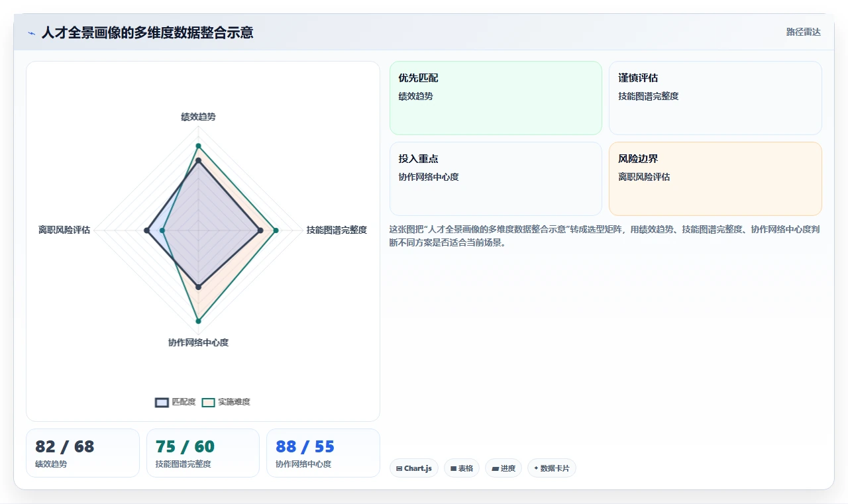
Task: Click the dark 匹配度 point on the 绩效趋势 axis
Action: (x=198, y=160)
